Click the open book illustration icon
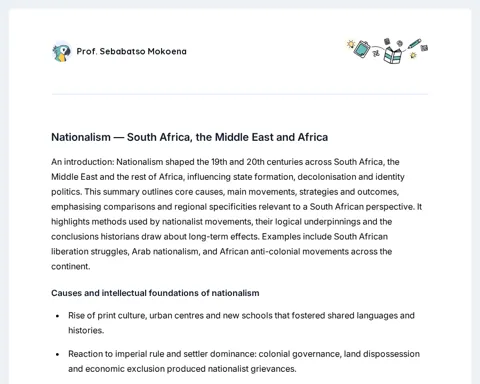The width and height of the screenshot is (480, 384). point(392,55)
